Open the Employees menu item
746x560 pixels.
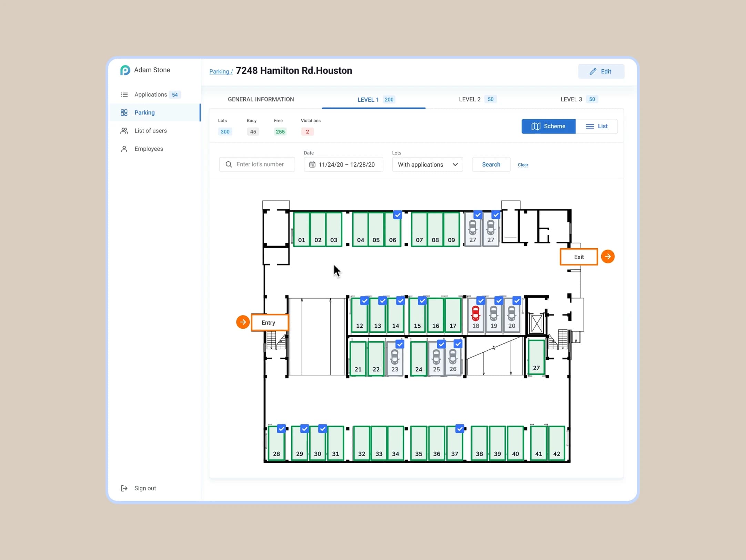(x=154, y=149)
